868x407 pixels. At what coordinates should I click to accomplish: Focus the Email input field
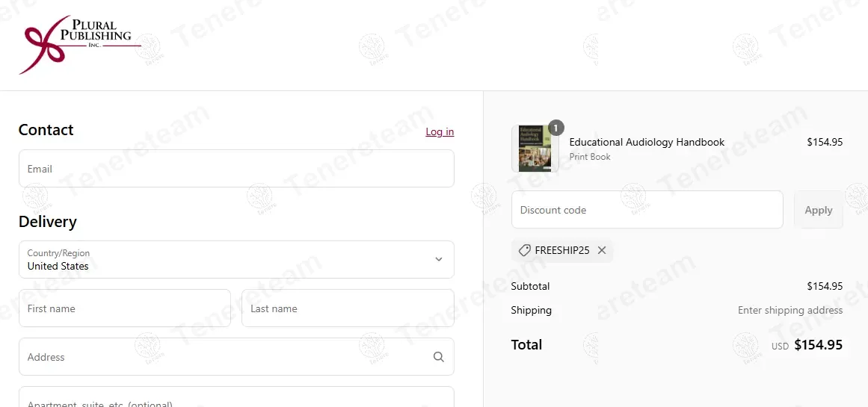pos(236,169)
